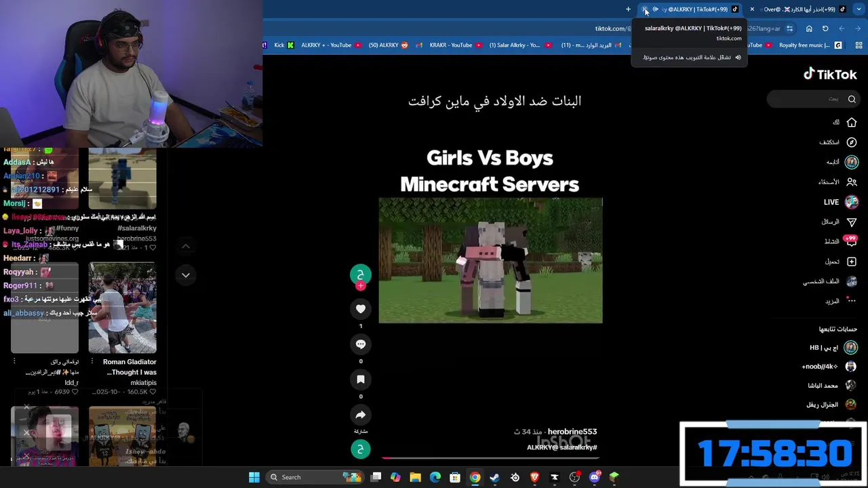Click the magnifier icon in TikTok search
Viewport: 868px width, 488px height.
coord(852,99)
